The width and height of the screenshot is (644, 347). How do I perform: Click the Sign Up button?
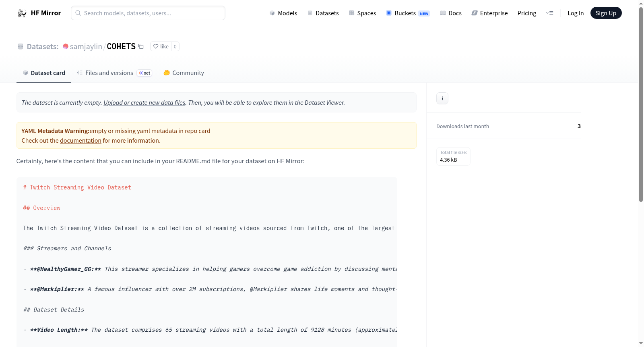[x=606, y=13]
